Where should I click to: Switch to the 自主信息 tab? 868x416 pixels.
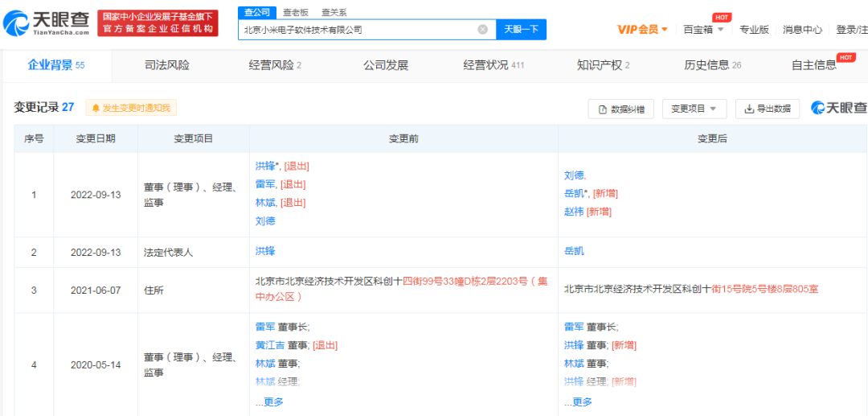point(814,65)
